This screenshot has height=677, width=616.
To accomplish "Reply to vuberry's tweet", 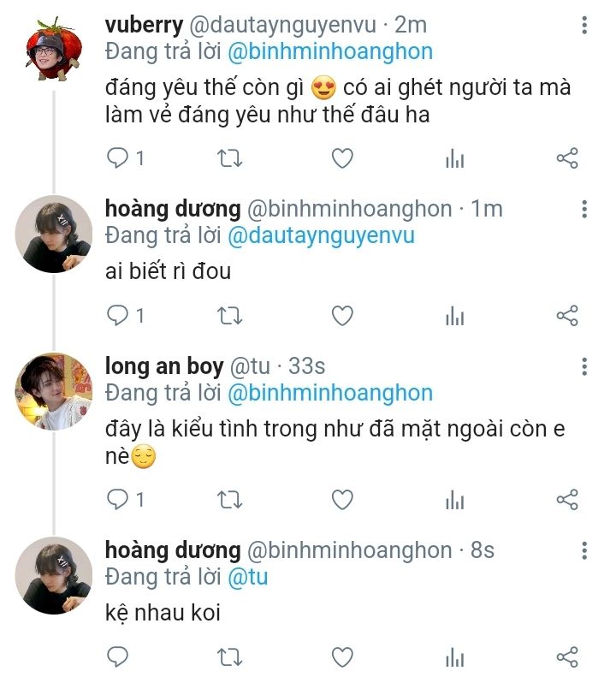I will tap(118, 158).
